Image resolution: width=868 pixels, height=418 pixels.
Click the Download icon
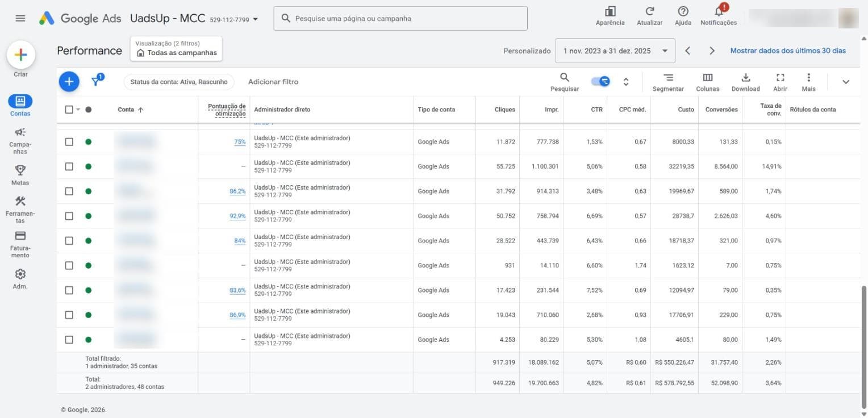coord(746,78)
